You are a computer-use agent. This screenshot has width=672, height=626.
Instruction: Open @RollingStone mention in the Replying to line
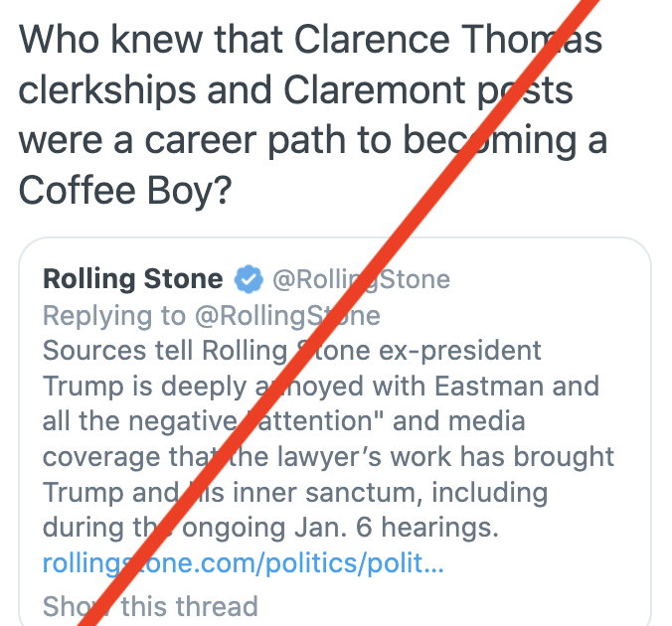pos(287,316)
